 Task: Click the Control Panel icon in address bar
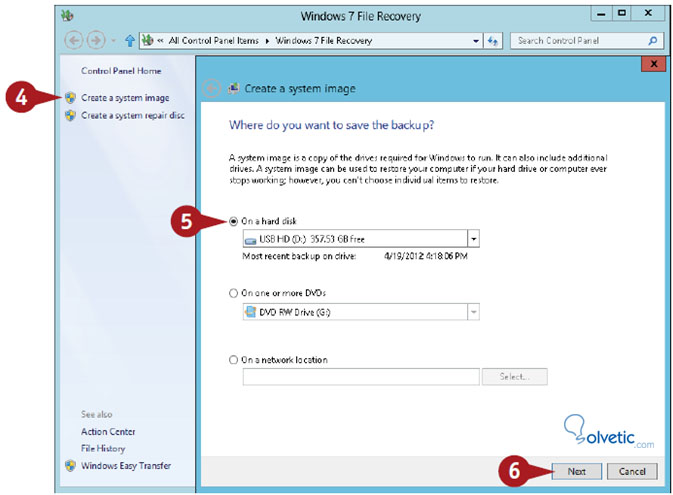148,40
